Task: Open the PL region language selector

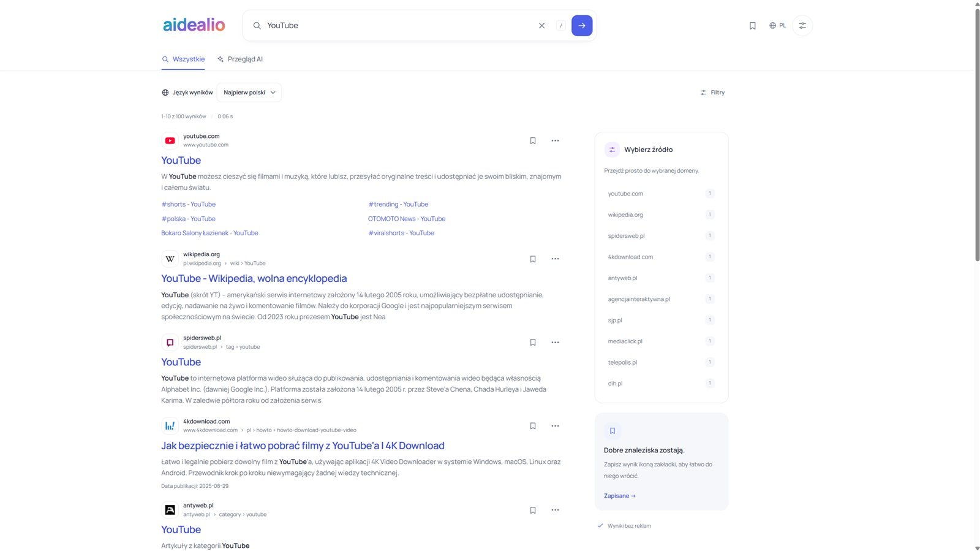Action: click(778, 26)
